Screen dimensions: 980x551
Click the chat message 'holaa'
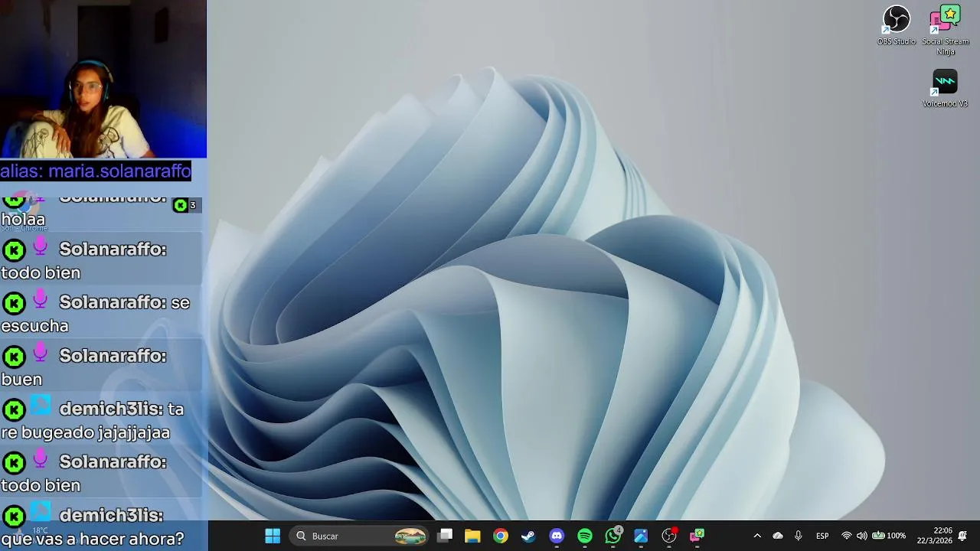click(24, 220)
